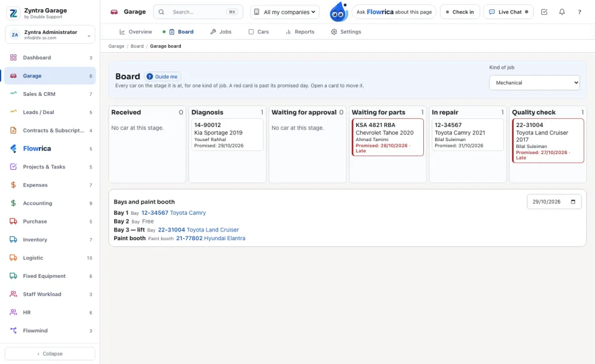Open the Reports tab
Viewport: 595px width, 364px height.
point(300,32)
